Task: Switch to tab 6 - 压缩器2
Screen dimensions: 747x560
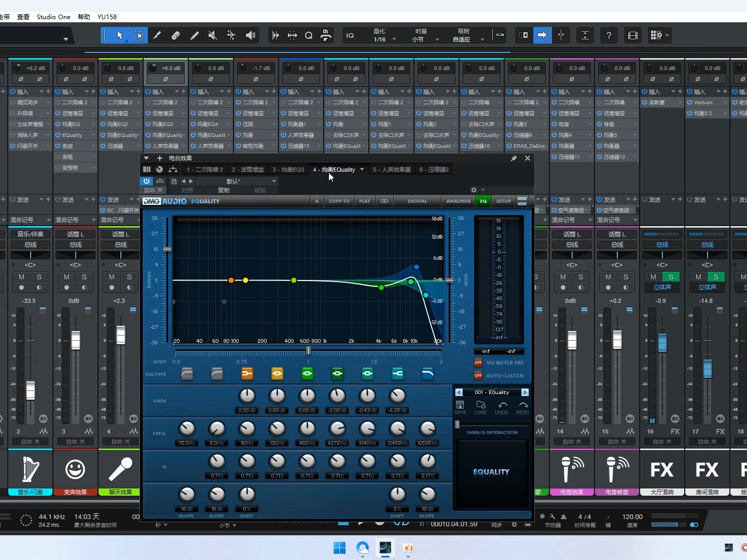Action: (434, 170)
